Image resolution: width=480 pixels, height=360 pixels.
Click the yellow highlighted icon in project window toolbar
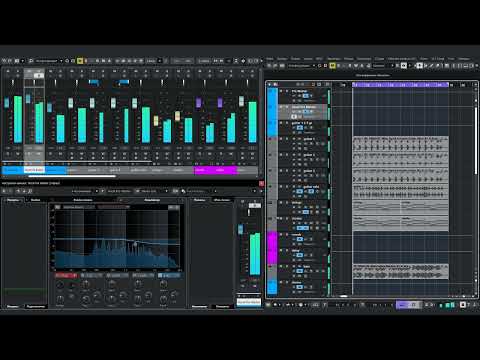[332, 66]
